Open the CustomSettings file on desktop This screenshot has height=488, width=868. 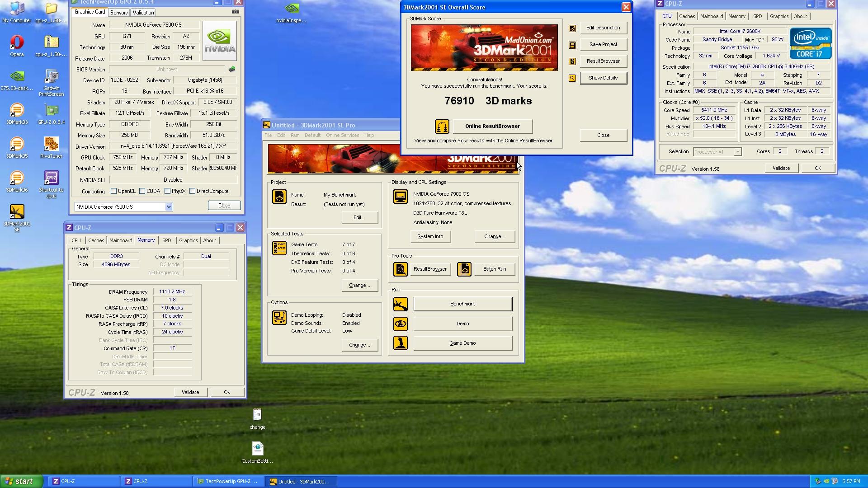pos(257,453)
